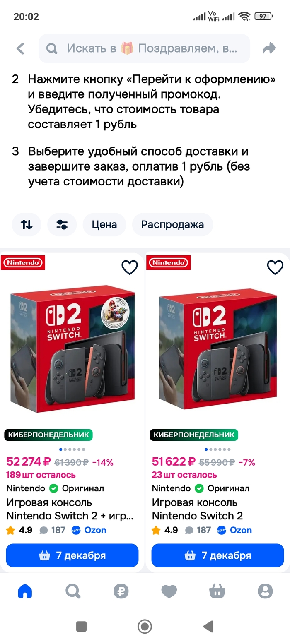Open ruble coin tab in bottom bar
The image size is (290, 644).
click(x=121, y=591)
